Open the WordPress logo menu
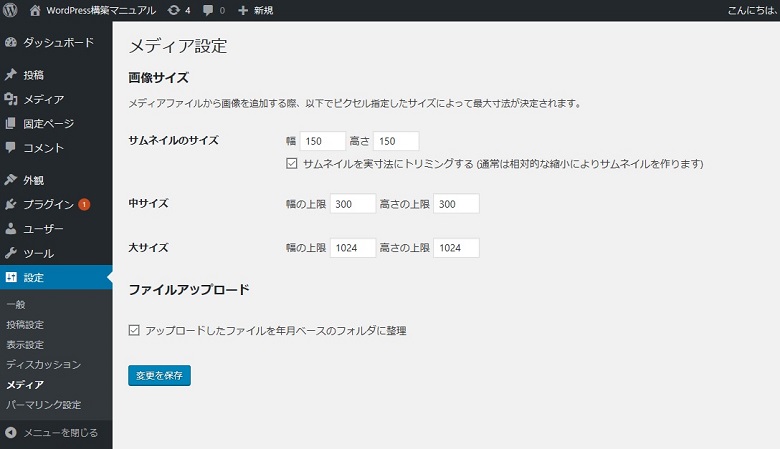This screenshot has width=780, height=449. tap(10, 10)
